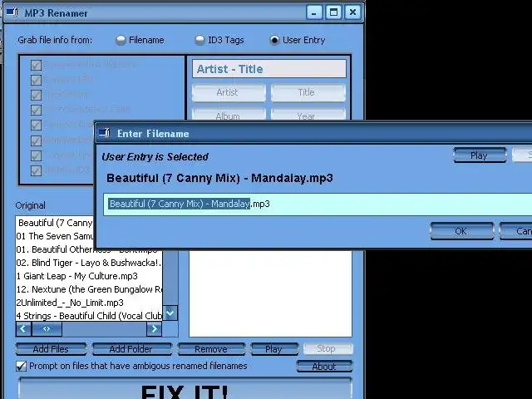Click the horizontal scrollbar thumb of Original list
The width and height of the screenshot is (532, 399).
47,329
